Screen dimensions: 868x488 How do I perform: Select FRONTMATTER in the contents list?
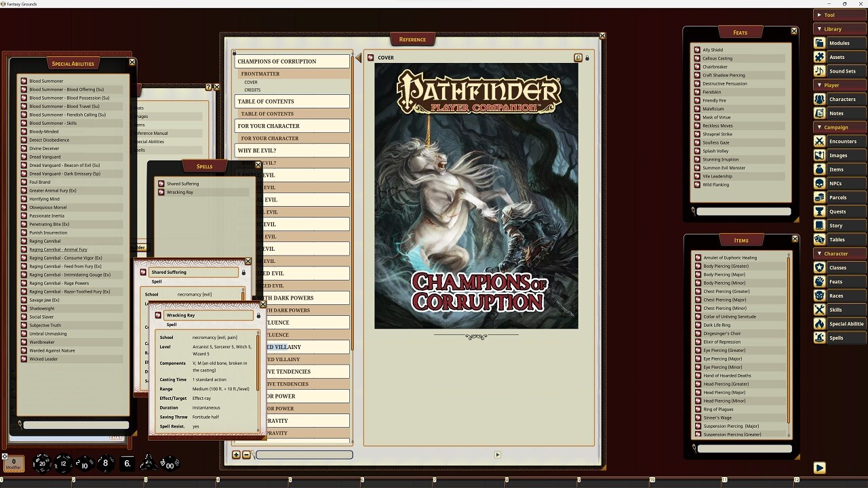click(x=260, y=73)
